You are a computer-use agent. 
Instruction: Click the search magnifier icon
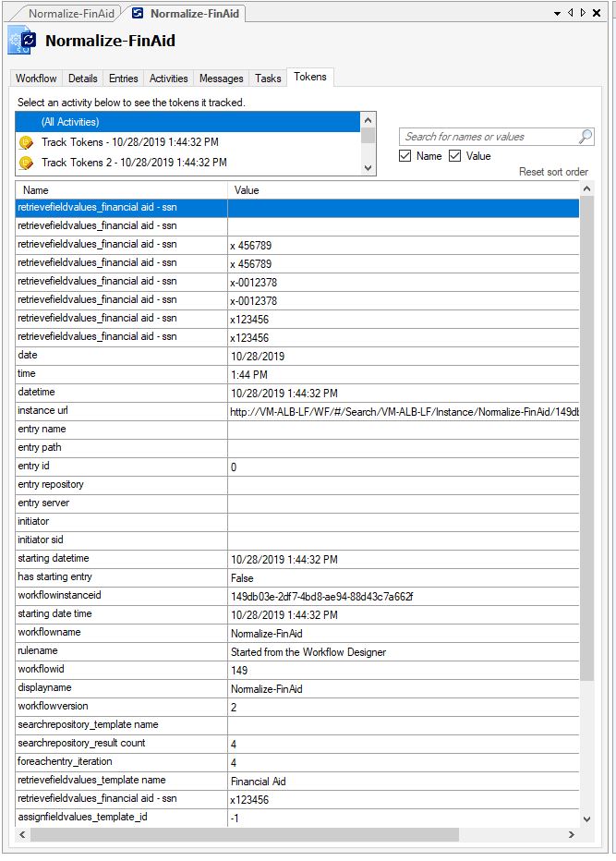click(x=586, y=137)
